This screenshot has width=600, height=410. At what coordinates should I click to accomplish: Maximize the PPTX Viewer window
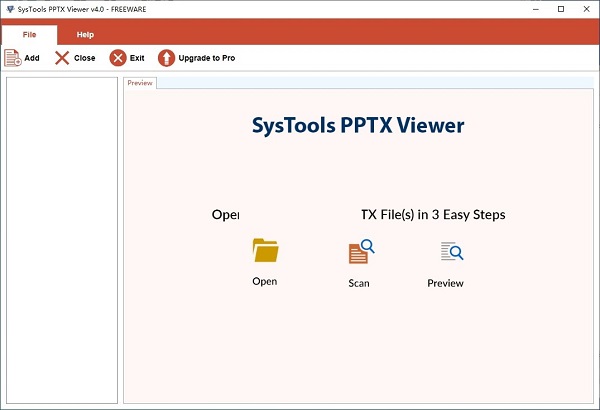click(561, 9)
